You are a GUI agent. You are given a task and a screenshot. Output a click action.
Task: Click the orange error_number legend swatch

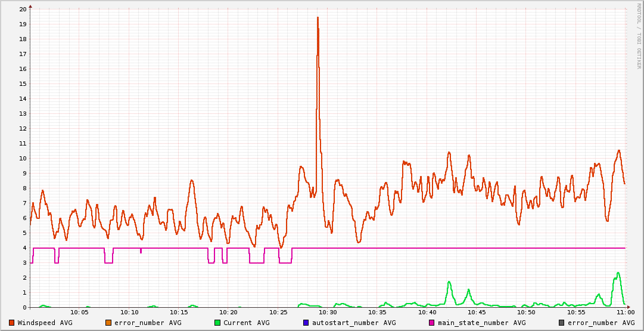point(108,323)
